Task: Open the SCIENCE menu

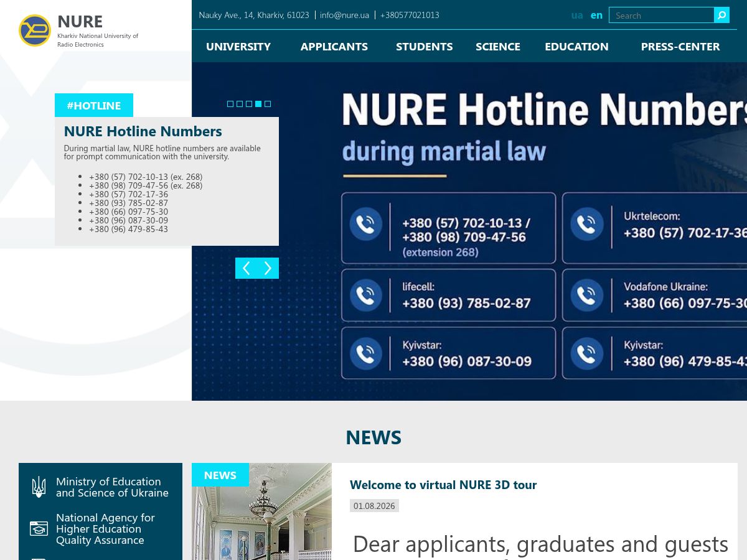Action: click(498, 46)
